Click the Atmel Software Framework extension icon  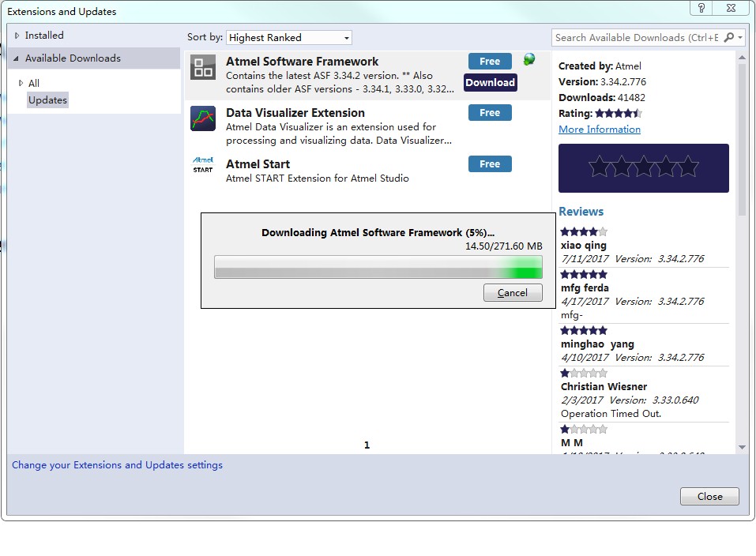pos(203,67)
